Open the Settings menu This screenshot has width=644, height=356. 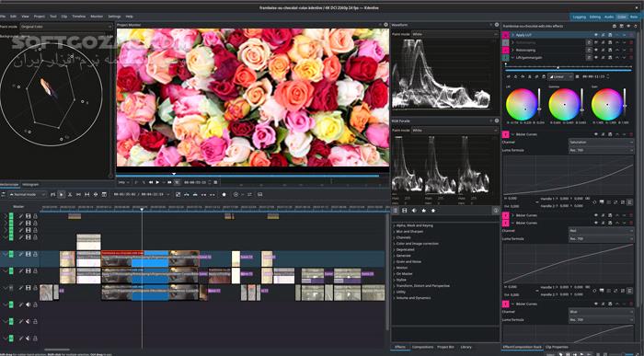coord(114,17)
